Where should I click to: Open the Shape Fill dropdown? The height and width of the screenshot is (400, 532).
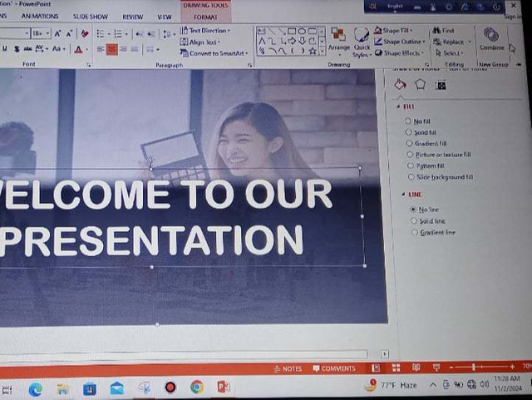393,31
